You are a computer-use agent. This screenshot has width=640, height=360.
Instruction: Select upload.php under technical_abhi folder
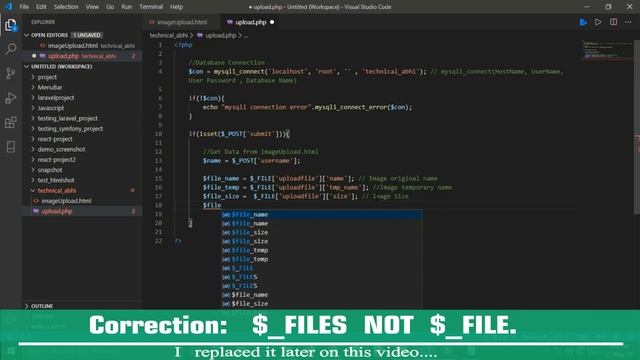(x=57, y=211)
